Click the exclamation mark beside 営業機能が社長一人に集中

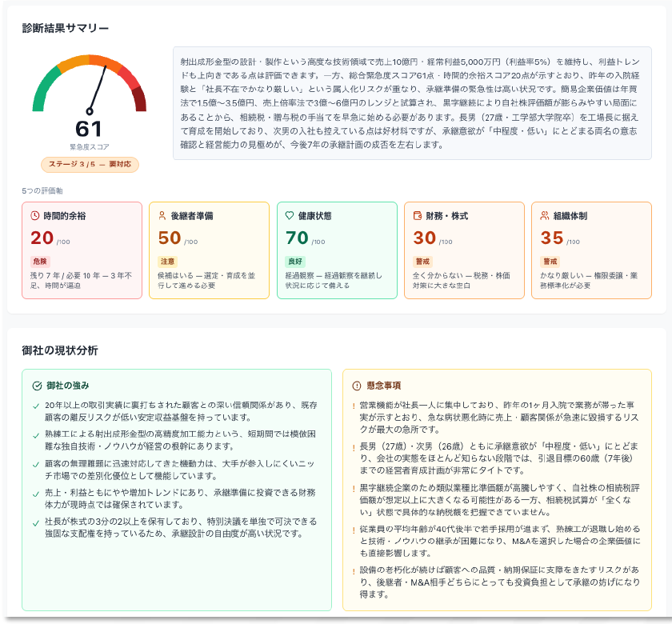coord(354,406)
